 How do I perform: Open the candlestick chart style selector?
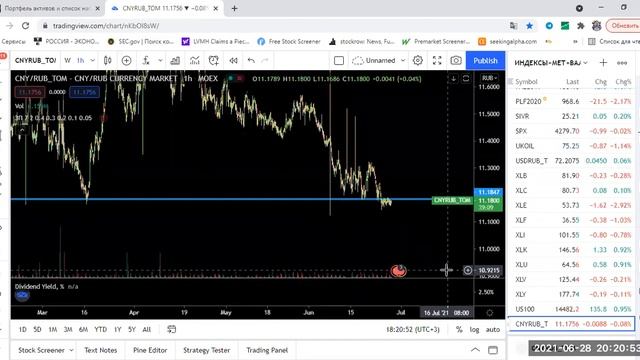(x=107, y=60)
